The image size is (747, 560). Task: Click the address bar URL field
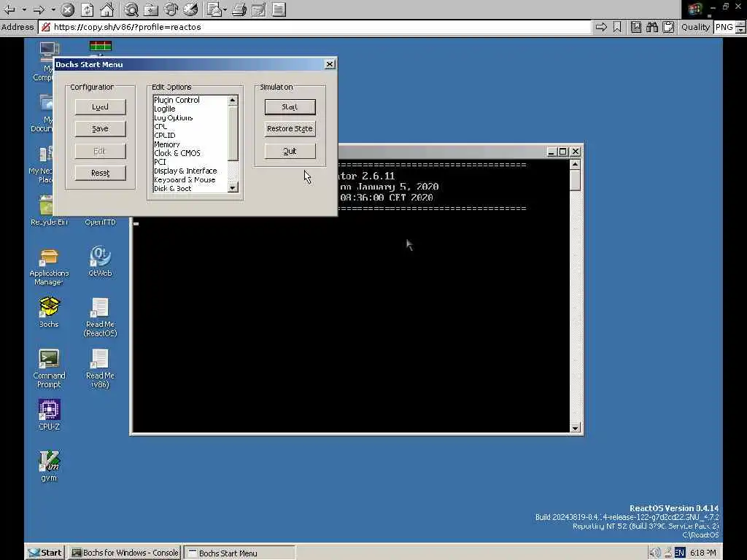pyautogui.click(x=314, y=27)
